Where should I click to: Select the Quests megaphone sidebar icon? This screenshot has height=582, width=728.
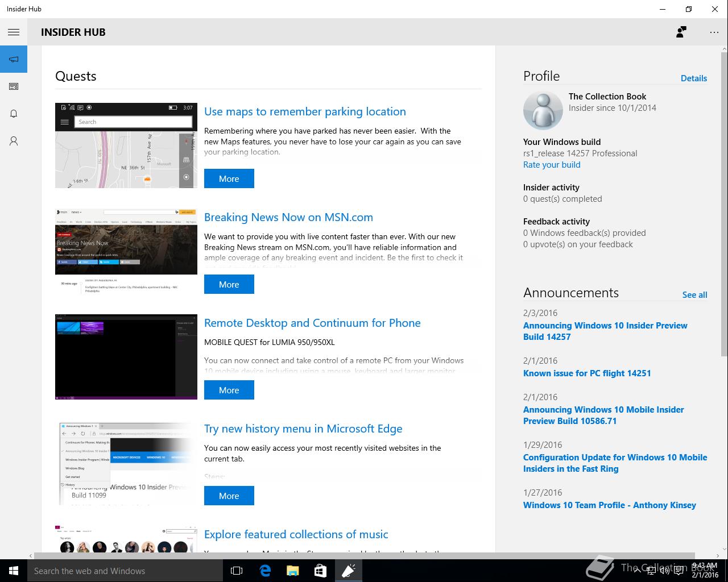click(x=14, y=59)
